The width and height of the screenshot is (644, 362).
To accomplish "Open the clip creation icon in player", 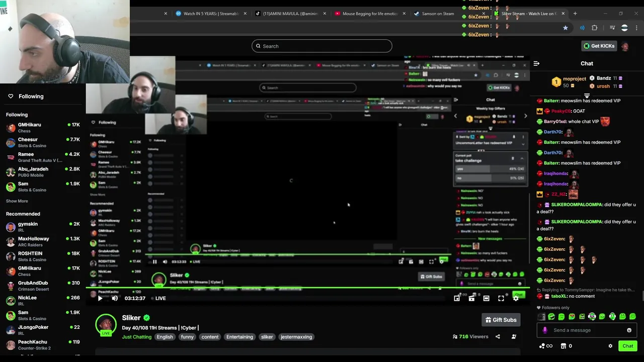I will pos(471,298).
